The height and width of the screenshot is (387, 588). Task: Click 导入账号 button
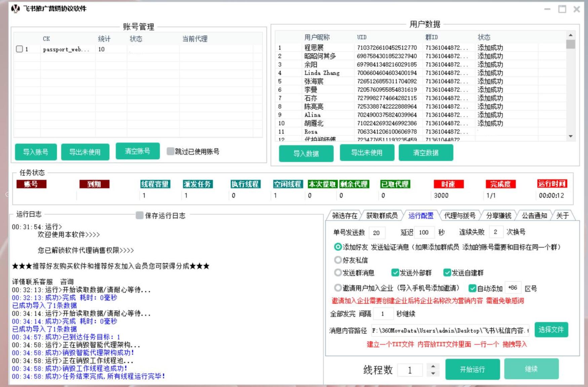pos(36,152)
